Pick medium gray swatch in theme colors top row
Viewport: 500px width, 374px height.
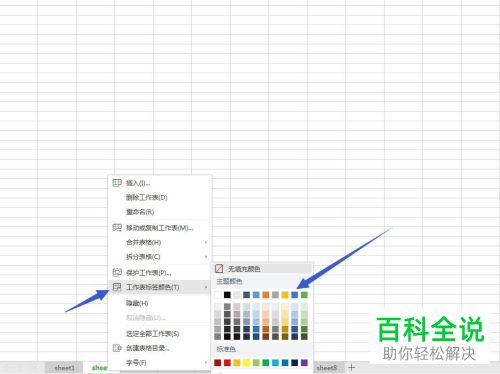coord(275,295)
